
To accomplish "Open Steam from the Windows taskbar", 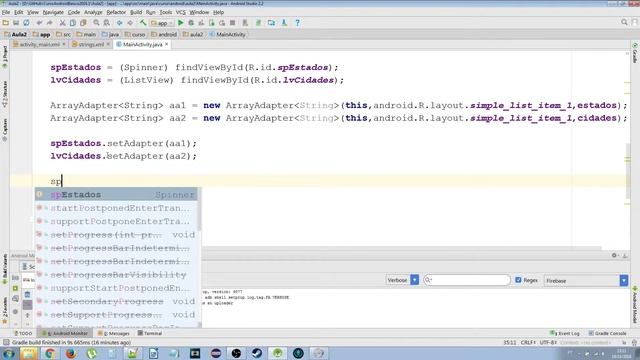I will pos(257,353).
